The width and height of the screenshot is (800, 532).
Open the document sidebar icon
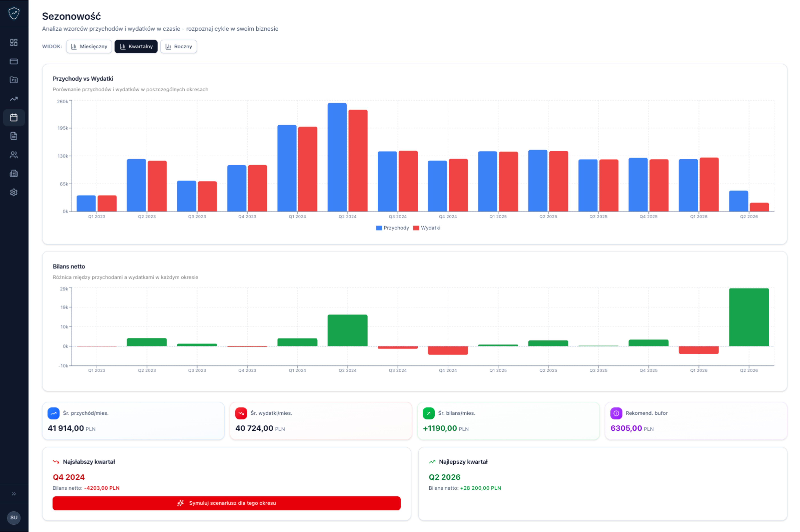(x=14, y=136)
